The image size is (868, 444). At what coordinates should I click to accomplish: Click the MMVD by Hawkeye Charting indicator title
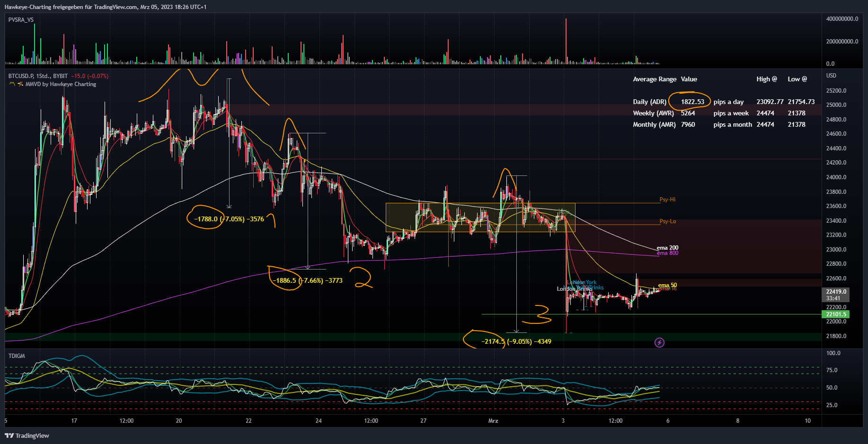pyautogui.click(x=61, y=84)
